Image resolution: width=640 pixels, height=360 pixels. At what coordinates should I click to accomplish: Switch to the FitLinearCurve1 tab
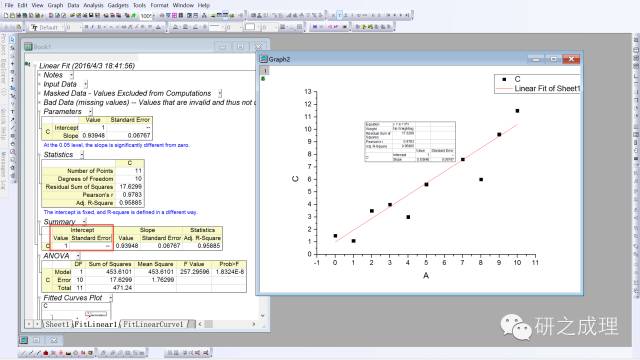tap(153, 324)
